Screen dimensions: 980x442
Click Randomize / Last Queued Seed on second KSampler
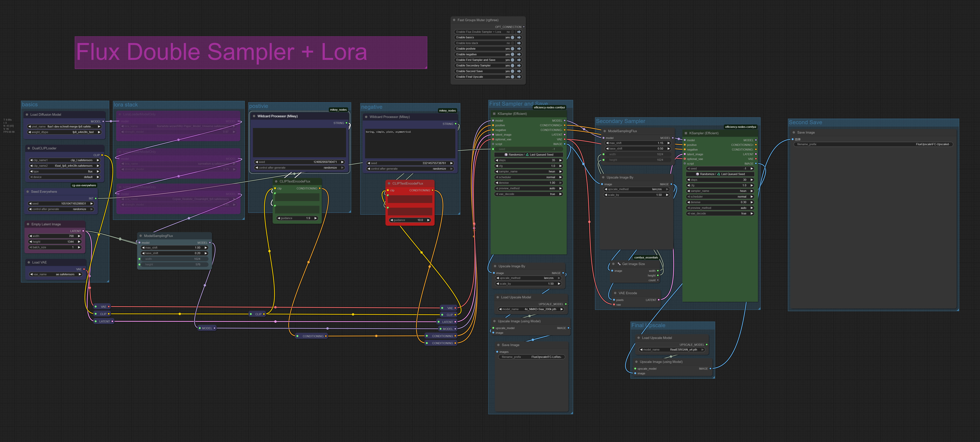pos(720,174)
